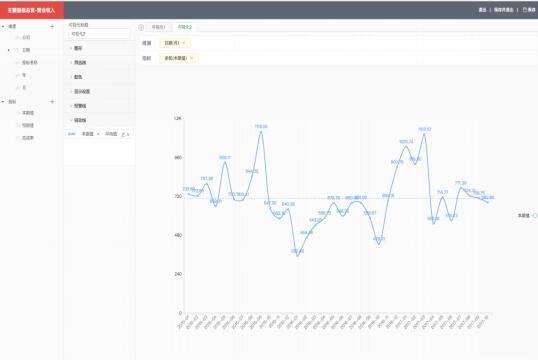This screenshot has width=538, height=360.
Task: Add a new metric with plus icon
Action: tap(52, 102)
